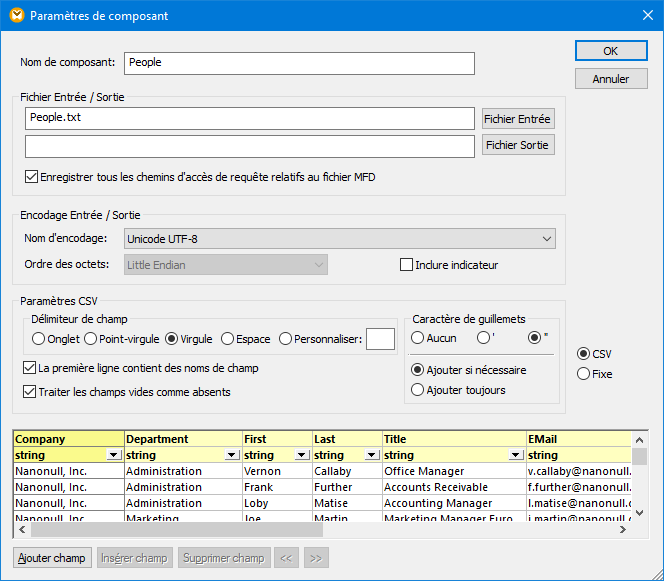The height and width of the screenshot is (581, 664).
Task: Open the Nom d'encodage dropdown
Action: coord(340,238)
